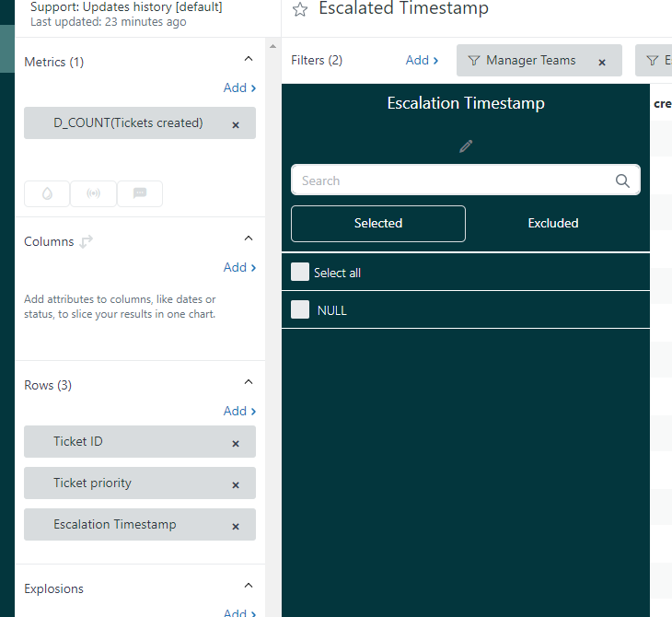Click Add link in Filters bar
672x617 pixels.
(422, 60)
